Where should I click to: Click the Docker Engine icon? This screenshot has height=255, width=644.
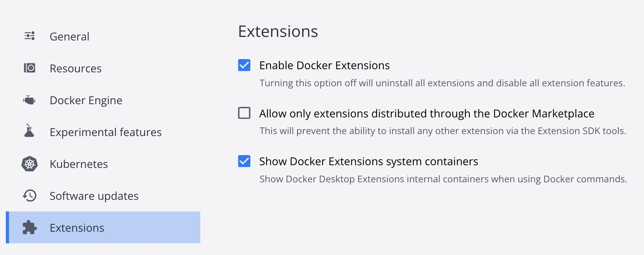(30, 100)
